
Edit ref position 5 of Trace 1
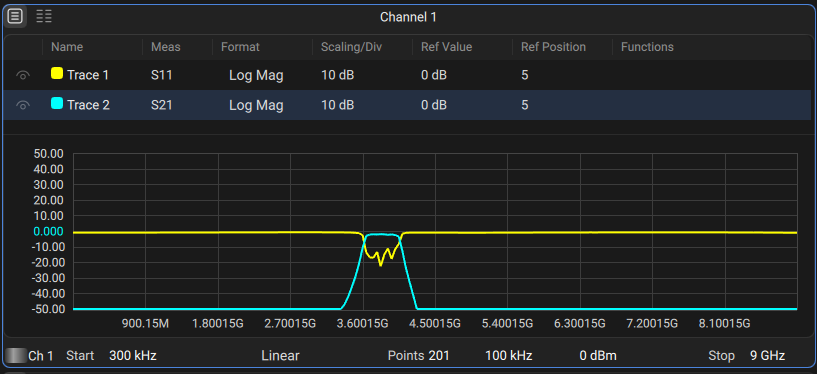(525, 76)
